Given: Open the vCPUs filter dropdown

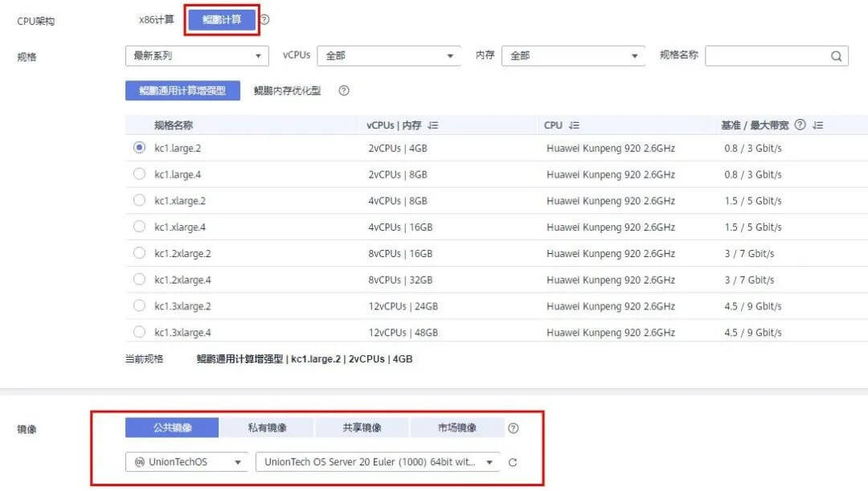Looking at the screenshot, I should [389, 56].
